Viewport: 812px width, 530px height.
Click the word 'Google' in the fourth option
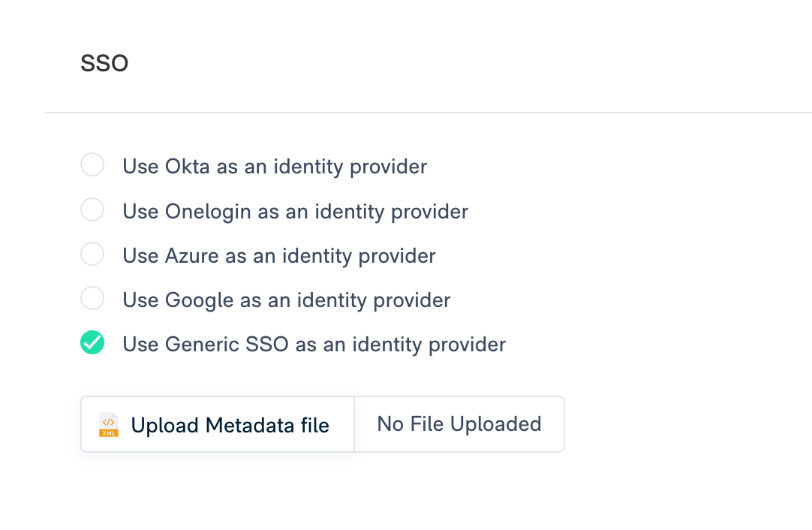coord(199,301)
